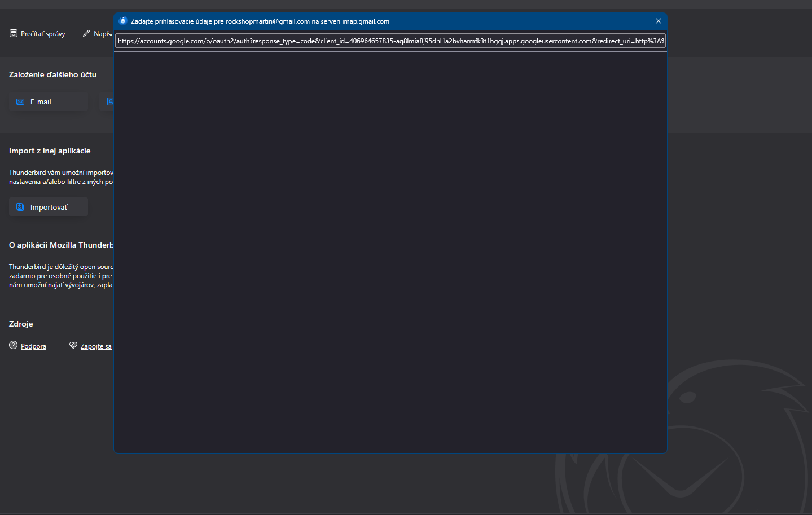812x515 pixels.
Task: Click the 'O aplikácii Mozilla Thunderbird' heading
Action: coord(62,245)
